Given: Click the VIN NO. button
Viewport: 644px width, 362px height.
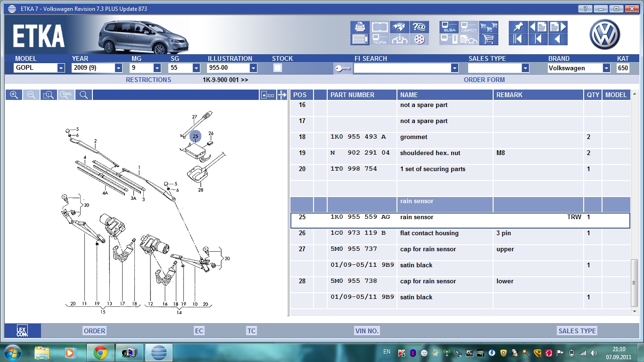Looking at the screenshot, I should (x=367, y=331).
